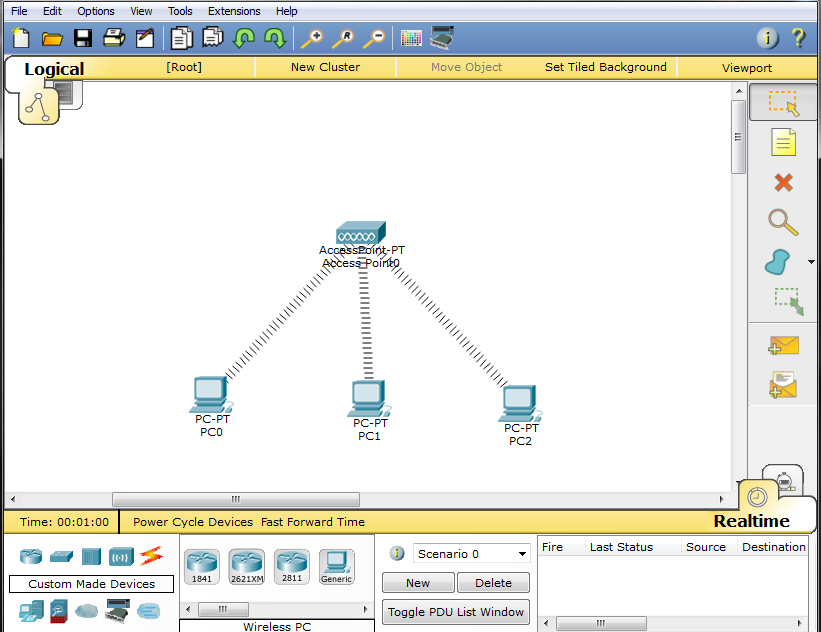
Task: Click the question mark help icon
Action: [798, 38]
